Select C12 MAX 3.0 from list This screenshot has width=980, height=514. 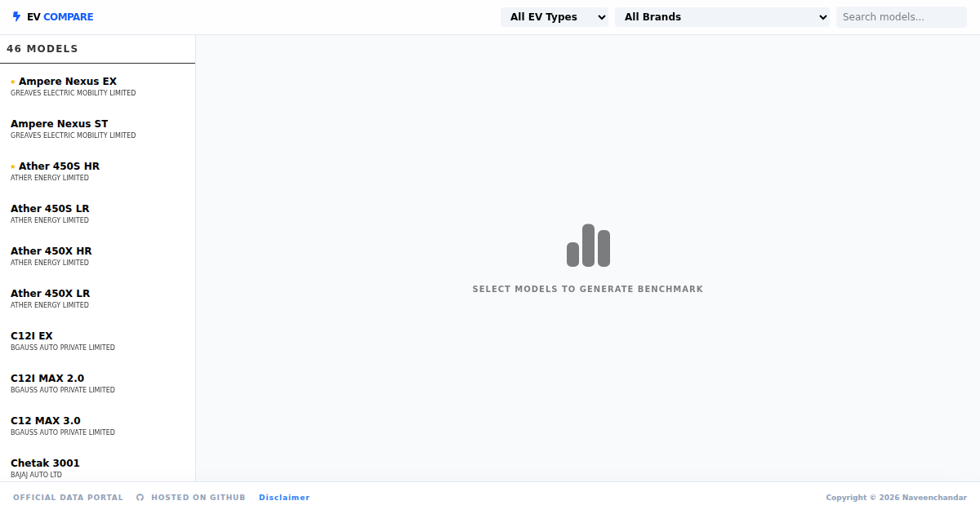click(46, 421)
